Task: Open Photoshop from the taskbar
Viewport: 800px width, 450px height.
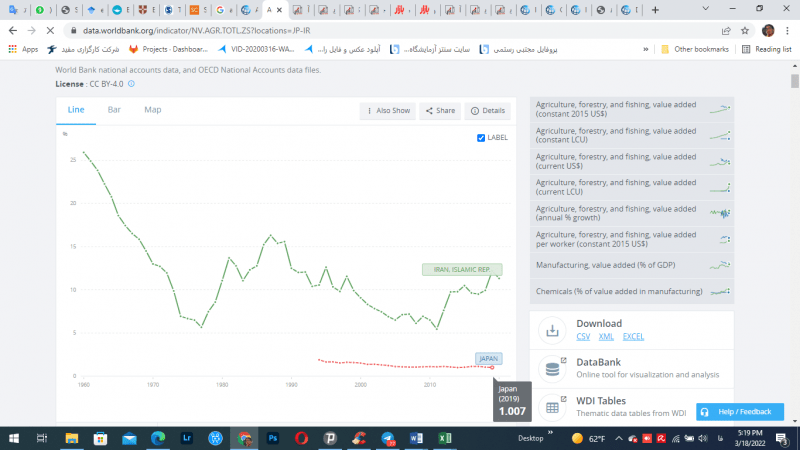Action: pyautogui.click(x=272, y=438)
